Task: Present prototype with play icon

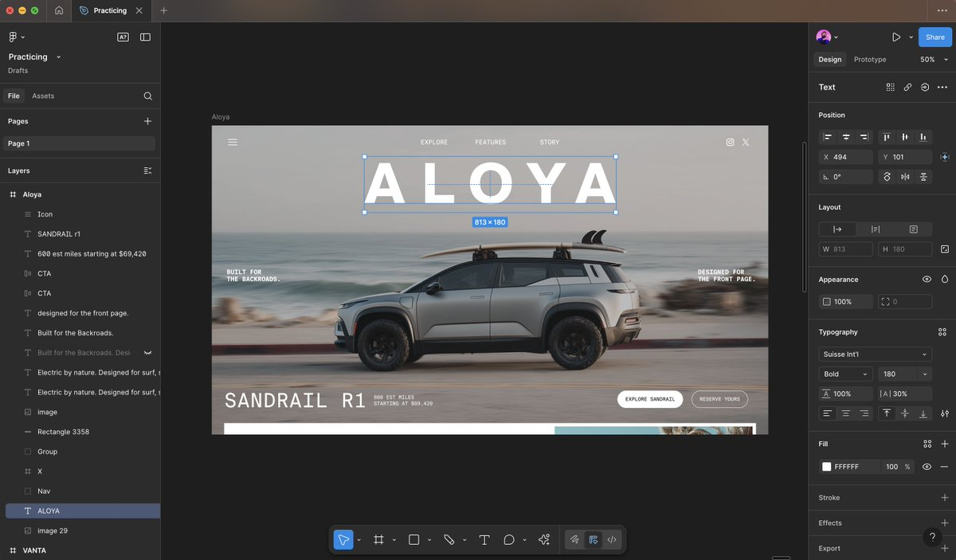Action: 896,37
